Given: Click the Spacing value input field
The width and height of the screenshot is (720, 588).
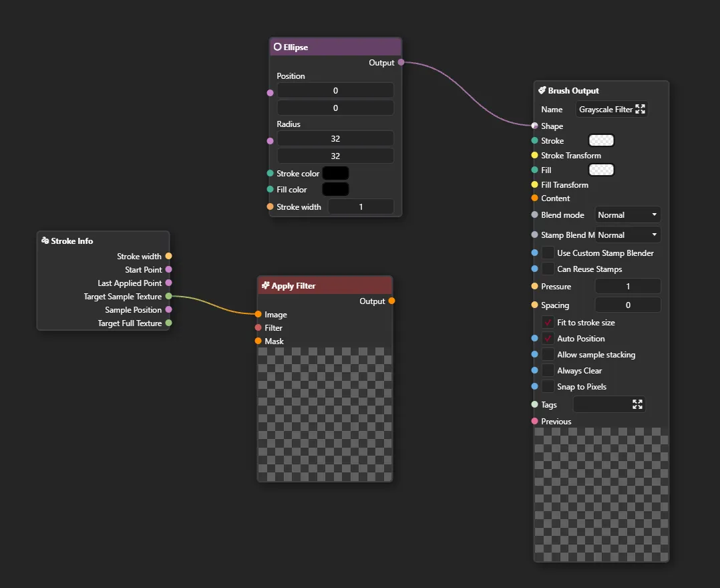Looking at the screenshot, I should click(627, 305).
